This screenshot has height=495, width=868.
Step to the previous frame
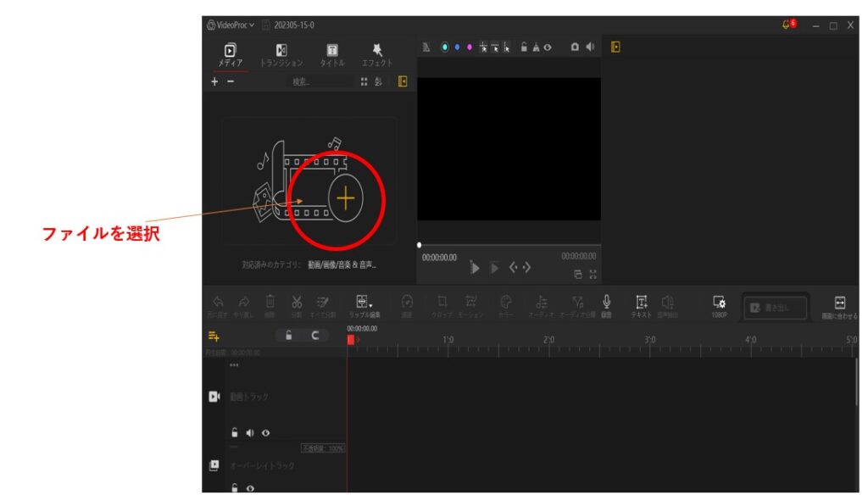coord(513,268)
